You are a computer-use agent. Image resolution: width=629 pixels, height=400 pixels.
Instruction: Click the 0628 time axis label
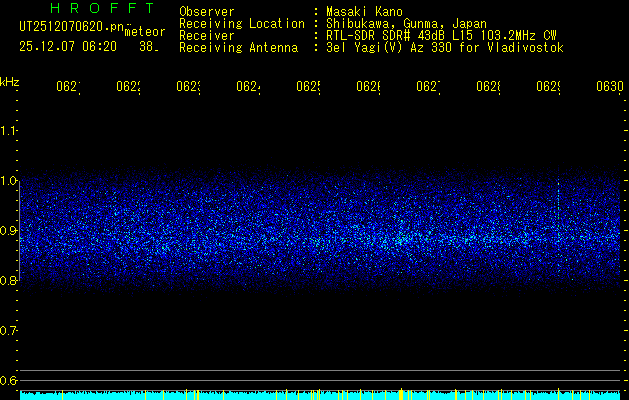(x=488, y=87)
